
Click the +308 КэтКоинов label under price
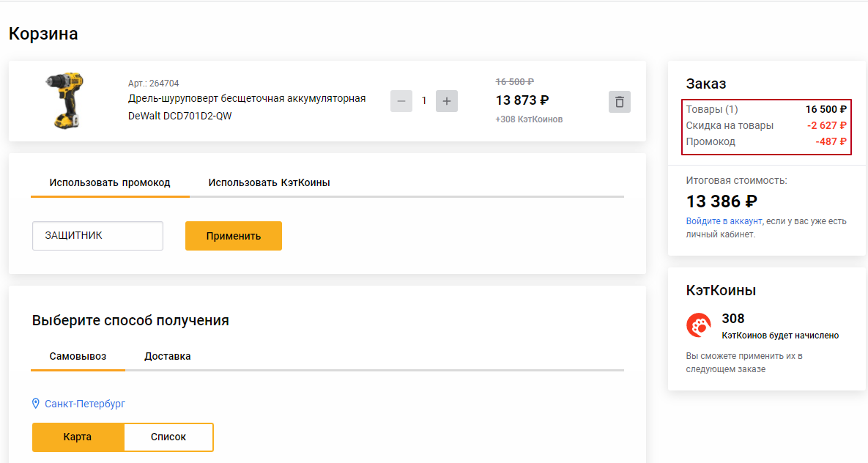pos(529,119)
